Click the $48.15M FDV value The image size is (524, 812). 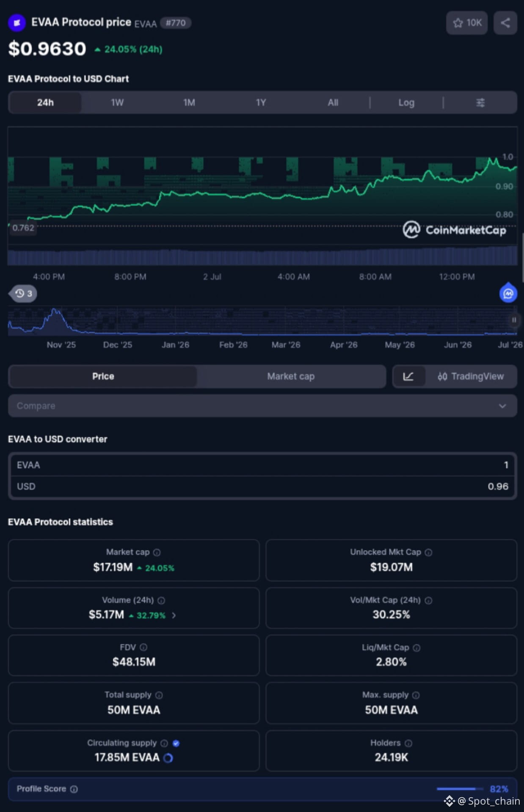[x=134, y=662]
